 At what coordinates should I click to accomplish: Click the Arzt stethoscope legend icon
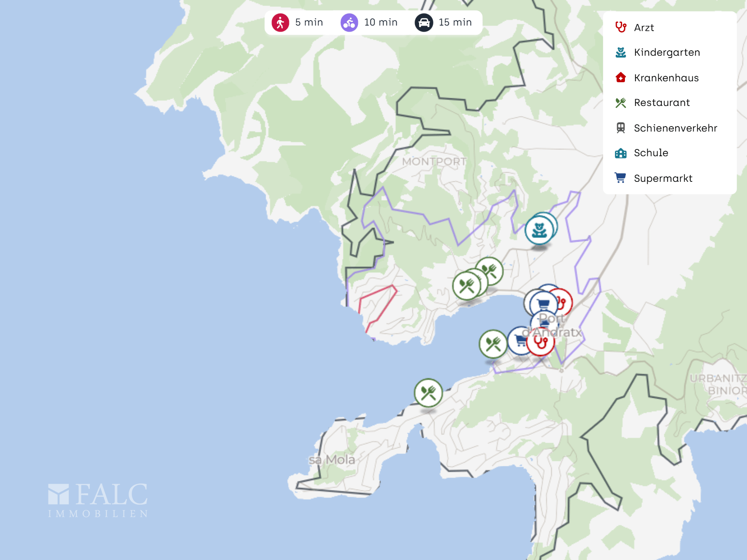coord(620,27)
